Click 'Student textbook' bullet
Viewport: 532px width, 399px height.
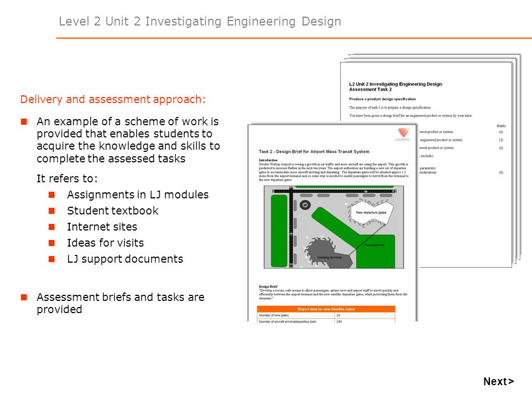click(x=112, y=211)
